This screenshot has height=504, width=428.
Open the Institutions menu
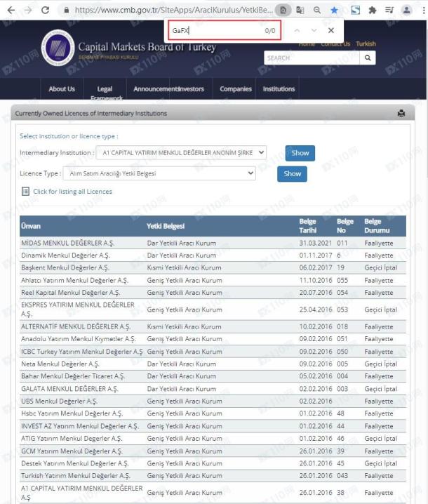(279, 89)
